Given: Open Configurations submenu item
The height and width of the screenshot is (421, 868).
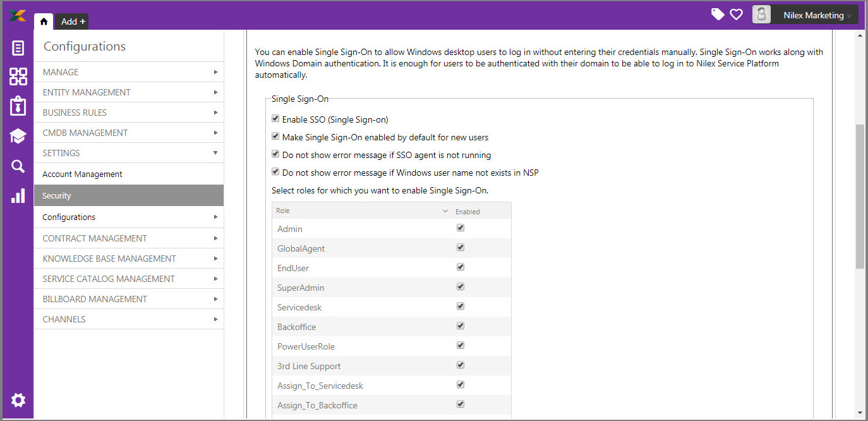Looking at the screenshot, I should coord(129,217).
